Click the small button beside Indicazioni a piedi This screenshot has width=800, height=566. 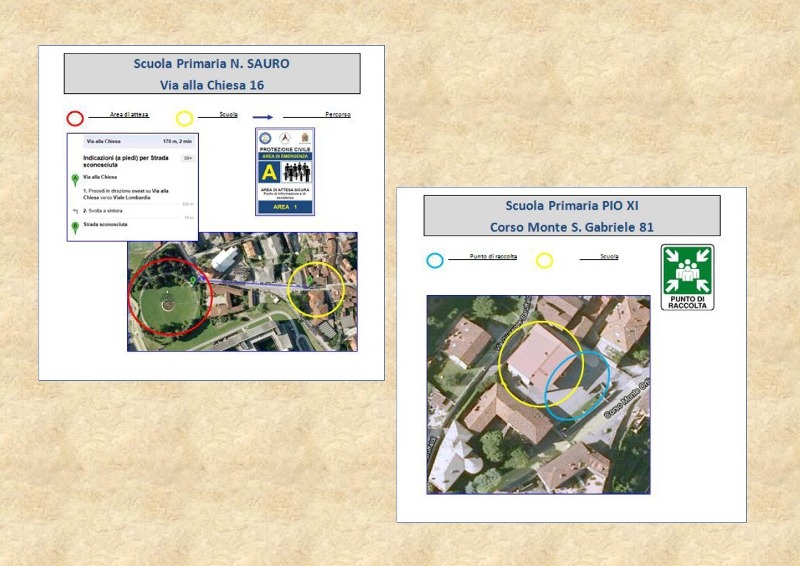(x=187, y=158)
